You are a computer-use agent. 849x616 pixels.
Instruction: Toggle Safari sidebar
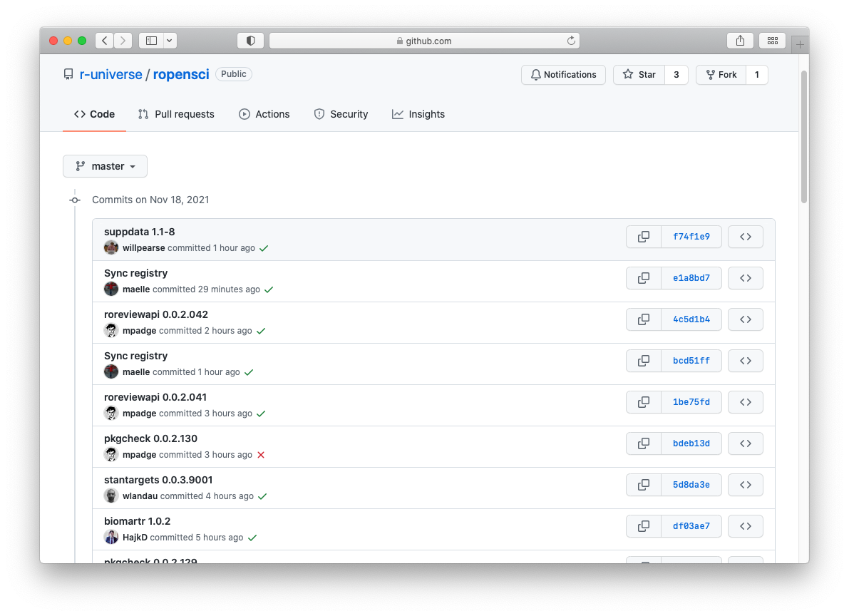152,41
